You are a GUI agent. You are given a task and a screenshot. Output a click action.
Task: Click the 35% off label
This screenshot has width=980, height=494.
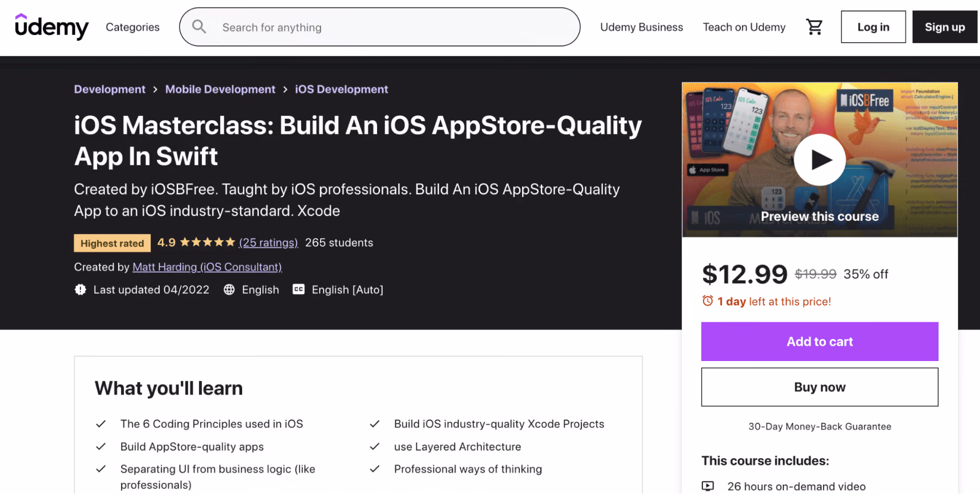tap(866, 274)
